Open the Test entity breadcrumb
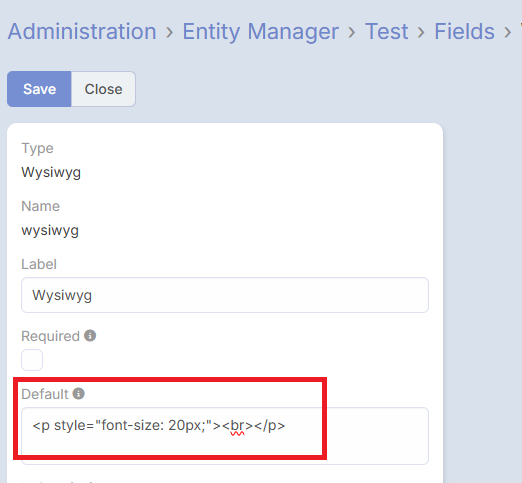Image resolution: width=522 pixels, height=483 pixels. pyautogui.click(x=386, y=31)
